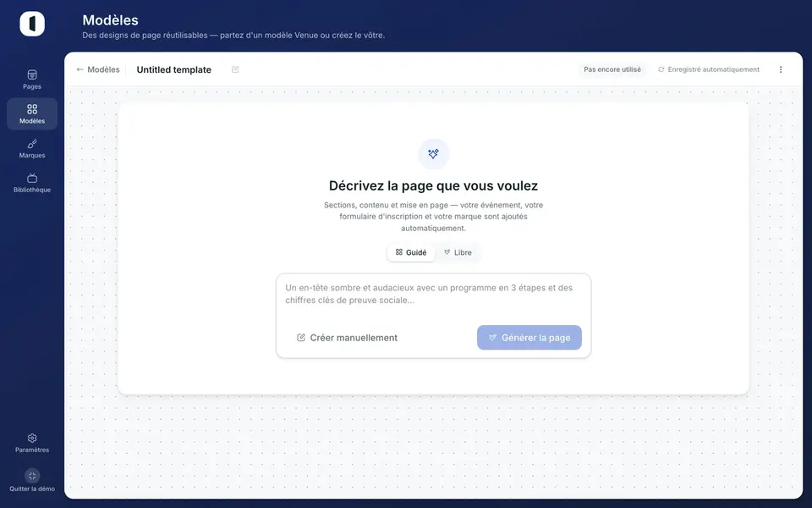Click the Venue logo icon

tap(32, 24)
